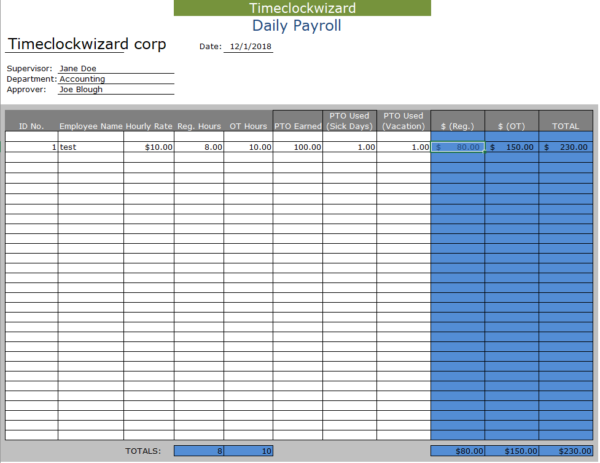Click the overtime pay cell $ 150.00

tap(512, 147)
